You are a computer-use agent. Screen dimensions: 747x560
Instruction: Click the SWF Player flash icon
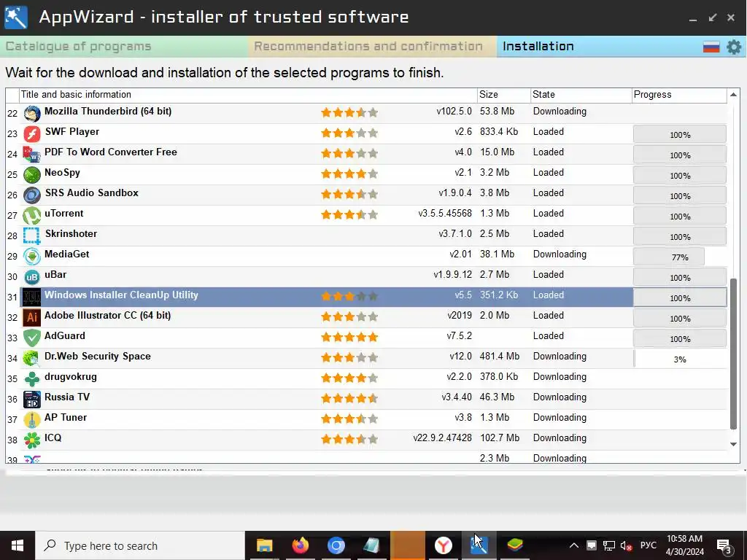32,134
